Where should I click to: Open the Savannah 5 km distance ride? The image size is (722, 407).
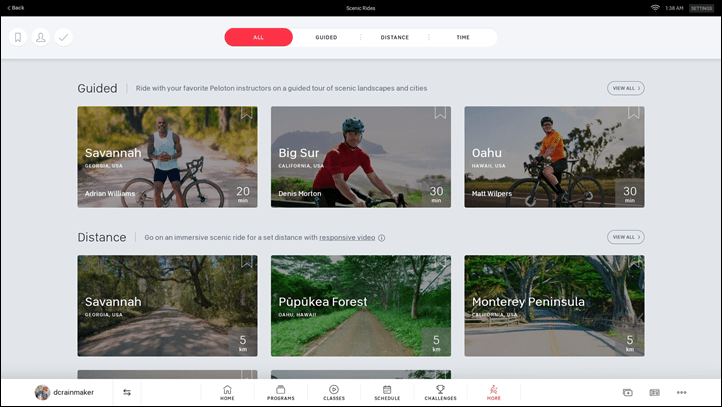click(x=167, y=306)
